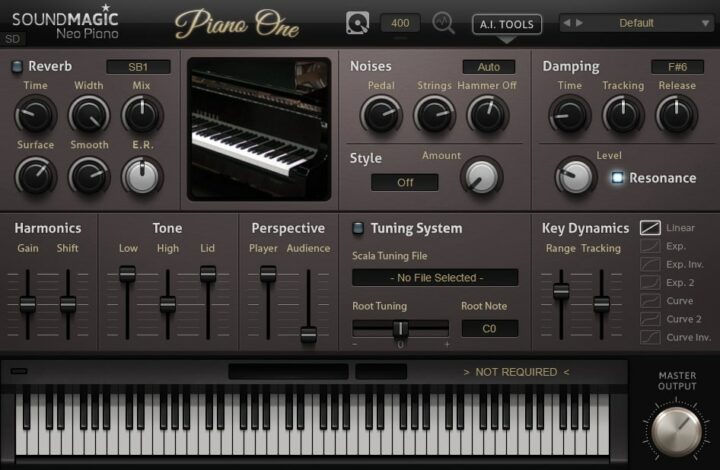
Task: Open the Reverb SB1 type selector
Action: coord(138,67)
